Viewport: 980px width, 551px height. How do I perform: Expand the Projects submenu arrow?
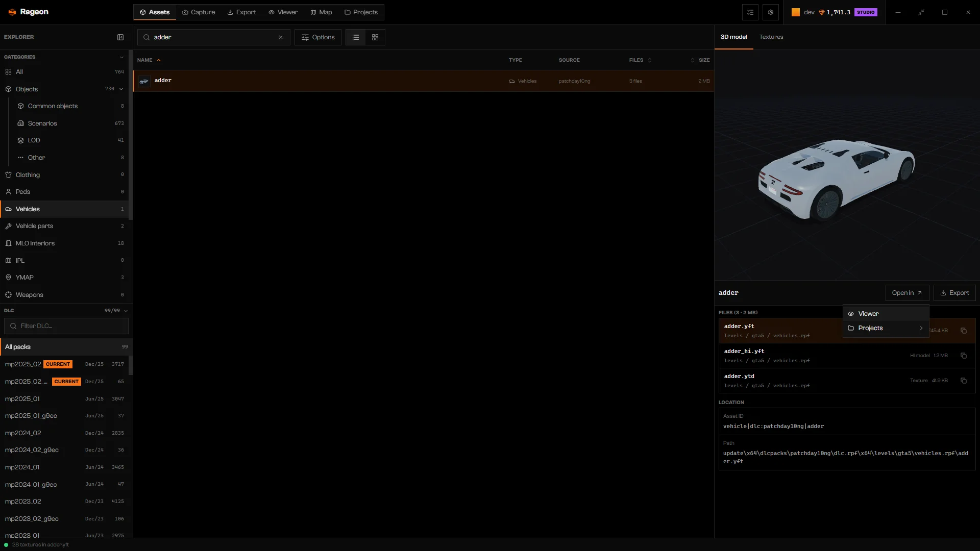(x=921, y=328)
